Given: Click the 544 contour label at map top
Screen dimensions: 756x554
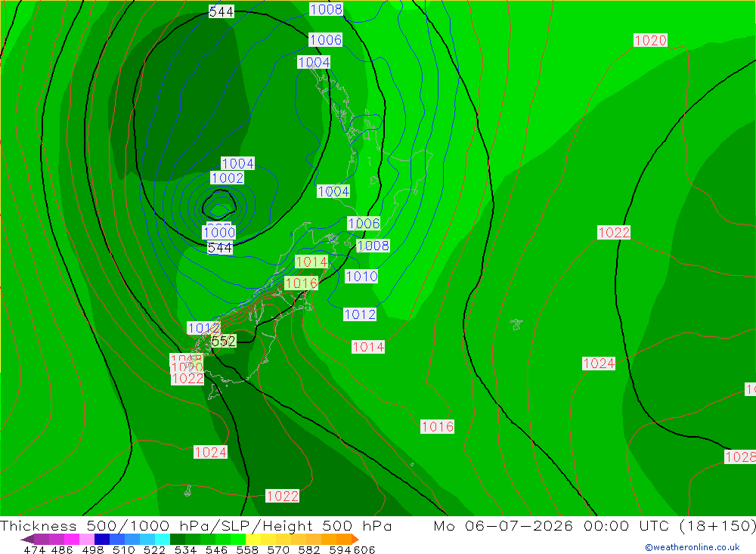Looking at the screenshot, I should coord(222,11).
